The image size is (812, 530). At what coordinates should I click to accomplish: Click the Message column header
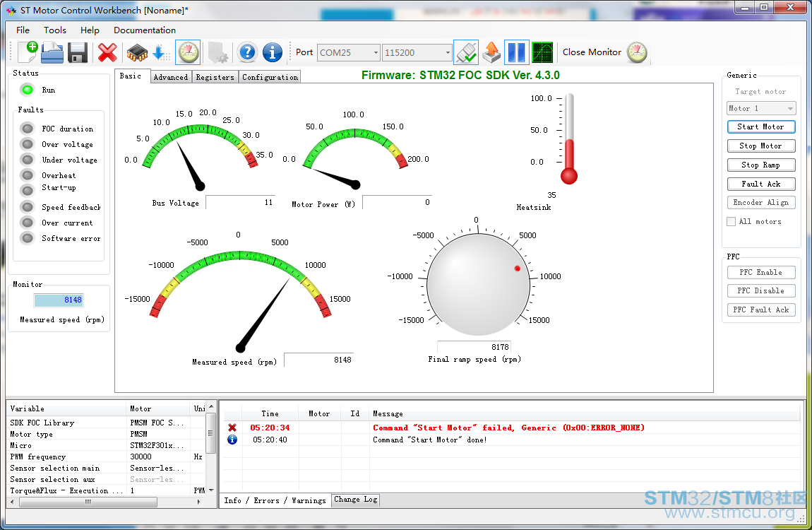(585, 413)
